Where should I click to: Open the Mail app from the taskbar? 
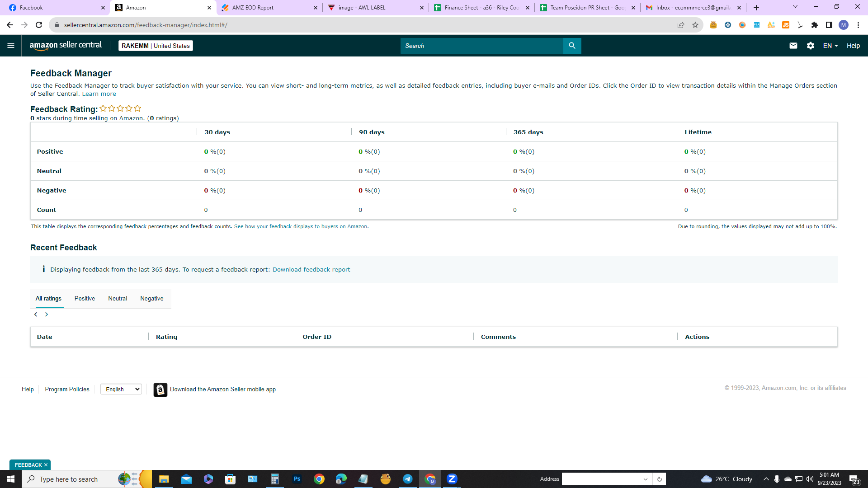point(186,479)
